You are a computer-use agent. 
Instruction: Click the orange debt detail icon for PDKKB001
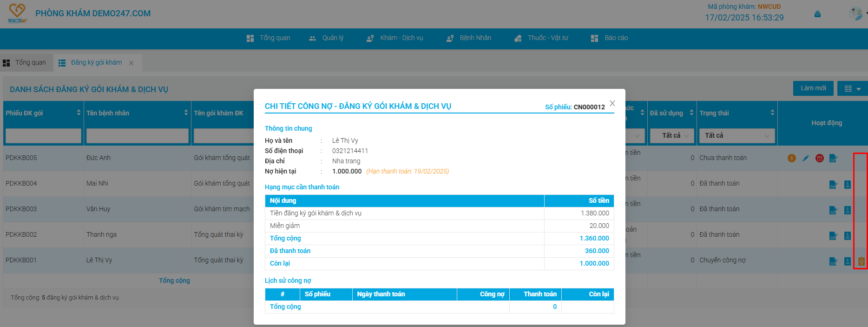click(x=861, y=261)
